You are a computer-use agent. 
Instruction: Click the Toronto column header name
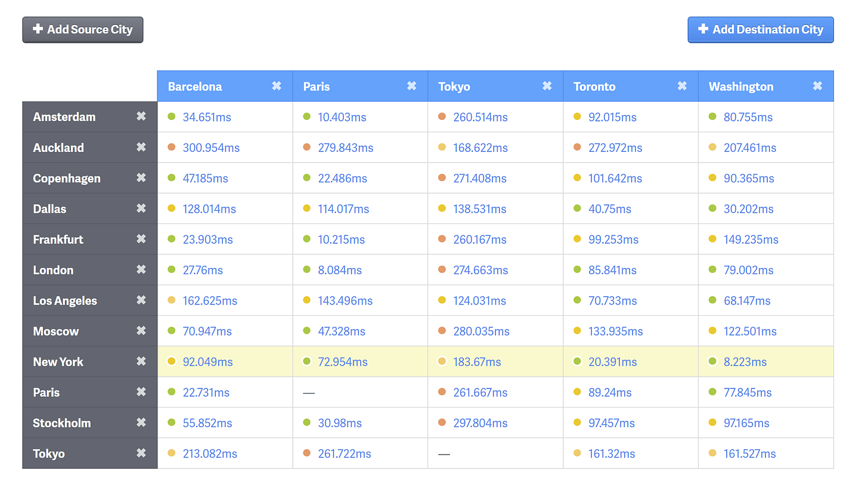pyautogui.click(x=594, y=86)
